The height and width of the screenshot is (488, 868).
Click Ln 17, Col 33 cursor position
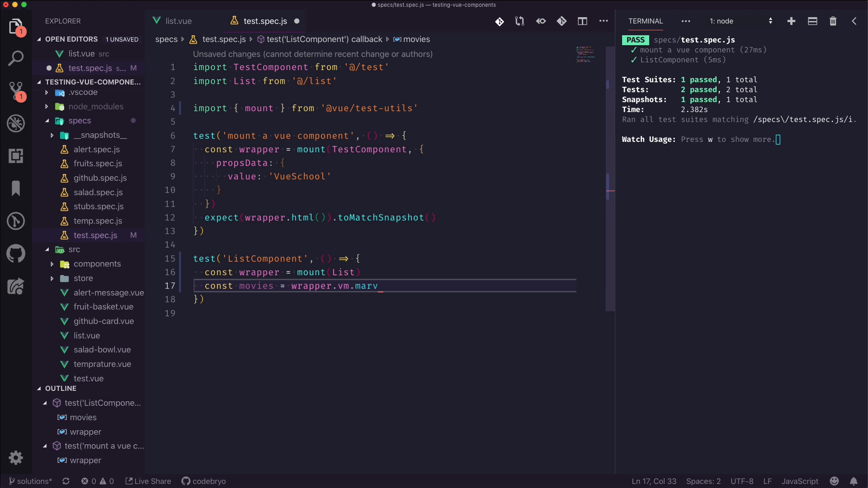tap(654, 481)
